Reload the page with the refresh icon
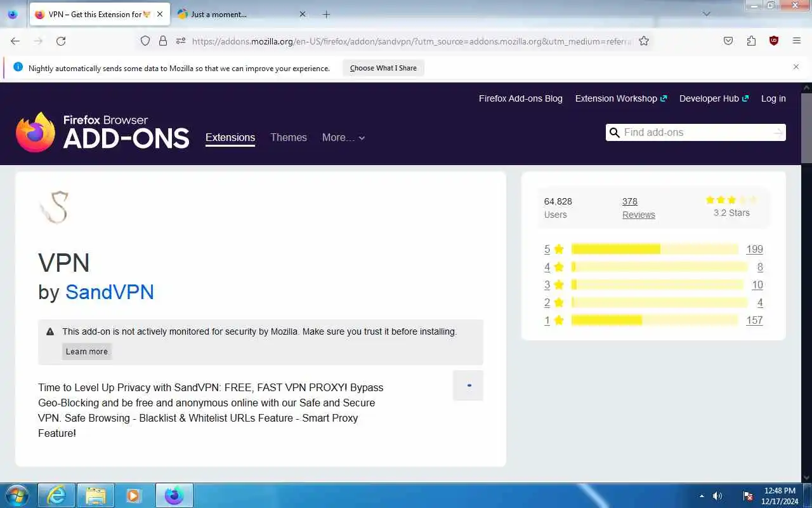 [x=61, y=41]
